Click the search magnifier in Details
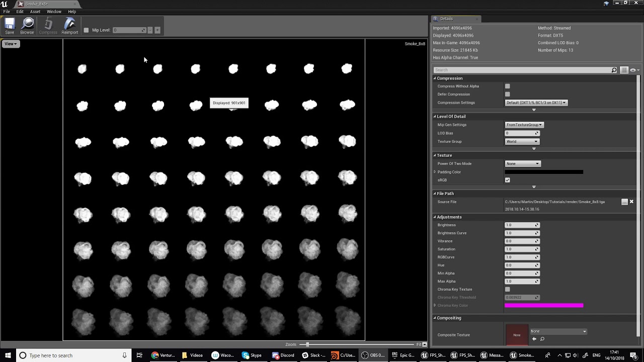644x362 pixels. (614, 70)
